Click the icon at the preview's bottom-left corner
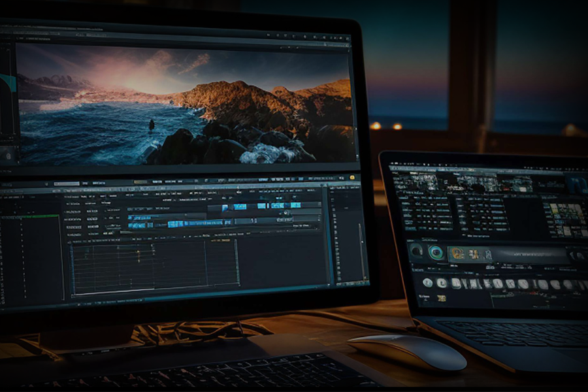588x392 pixels. (x=9, y=155)
